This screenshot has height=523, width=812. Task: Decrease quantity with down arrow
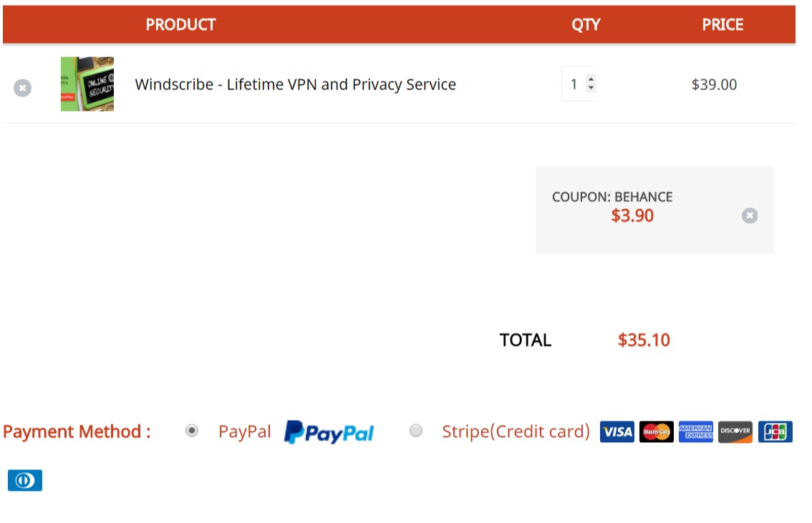(591, 89)
